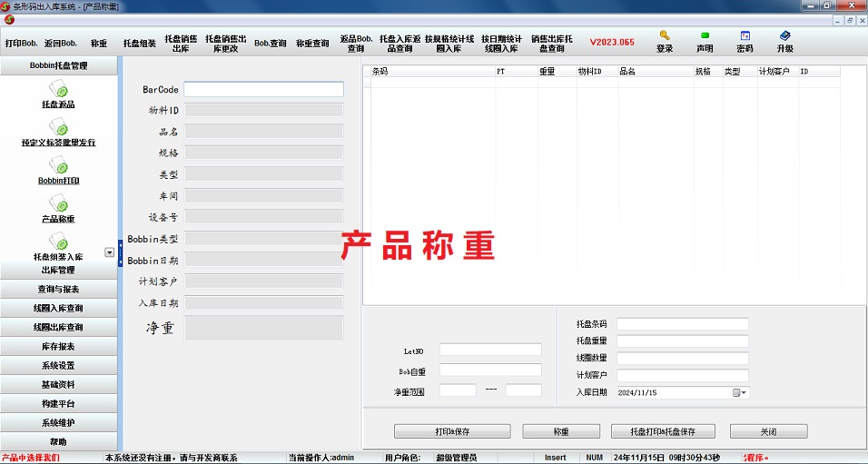The width and height of the screenshot is (868, 464).
Task: Open the 声明 statement toolbar icon
Action: (705, 36)
